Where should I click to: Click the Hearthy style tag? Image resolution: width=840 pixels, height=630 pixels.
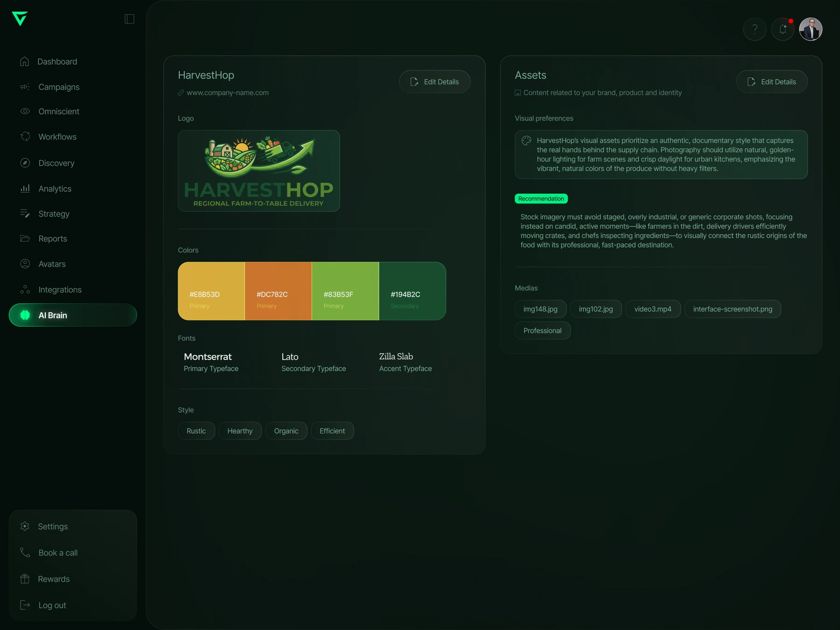tap(240, 431)
